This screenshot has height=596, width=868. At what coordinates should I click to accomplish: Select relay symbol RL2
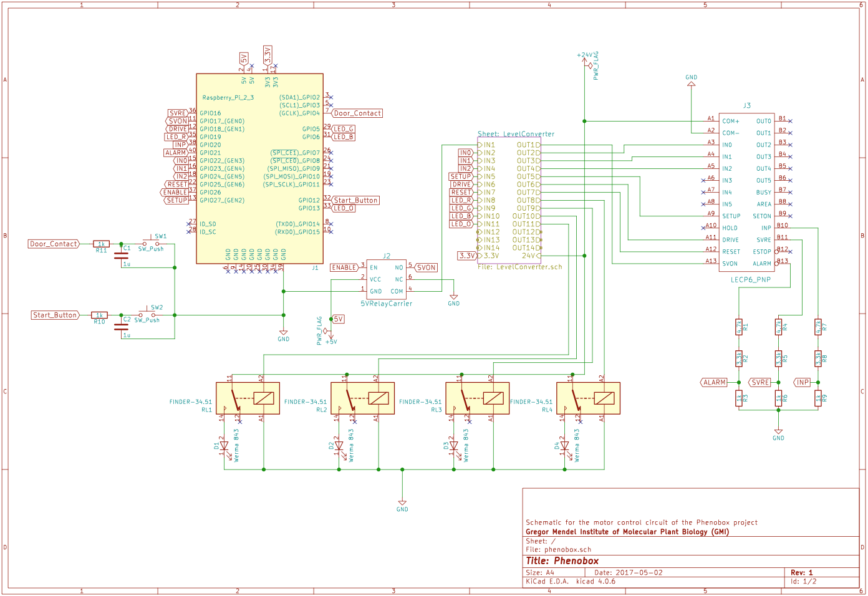[x=362, y=398]
